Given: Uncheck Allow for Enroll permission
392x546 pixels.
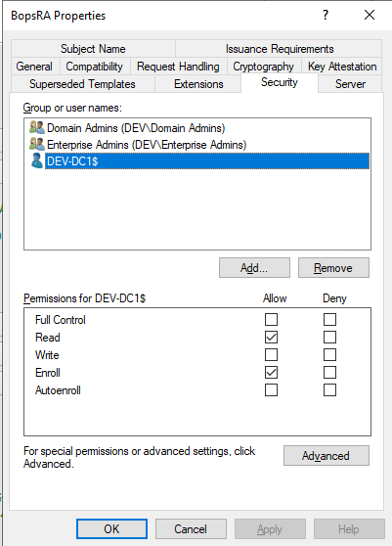Looking at the screenshot, I should (272, 372).
